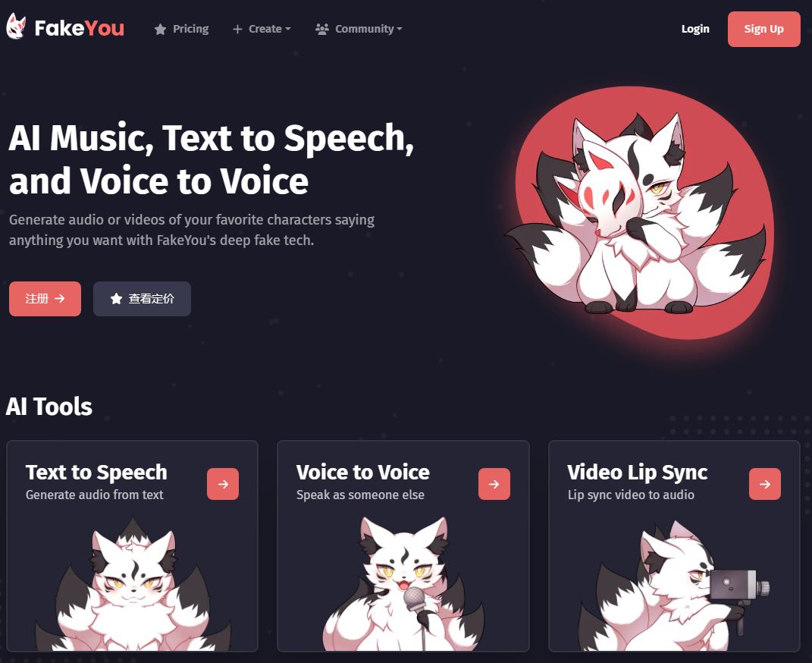Click the Login link
812x663 pixels.
(695, 29)
